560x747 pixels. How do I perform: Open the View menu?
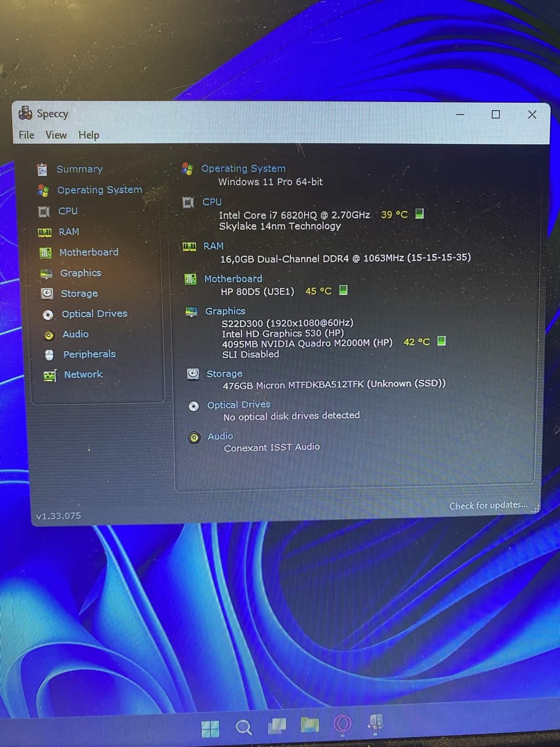[x=56, y=135]
